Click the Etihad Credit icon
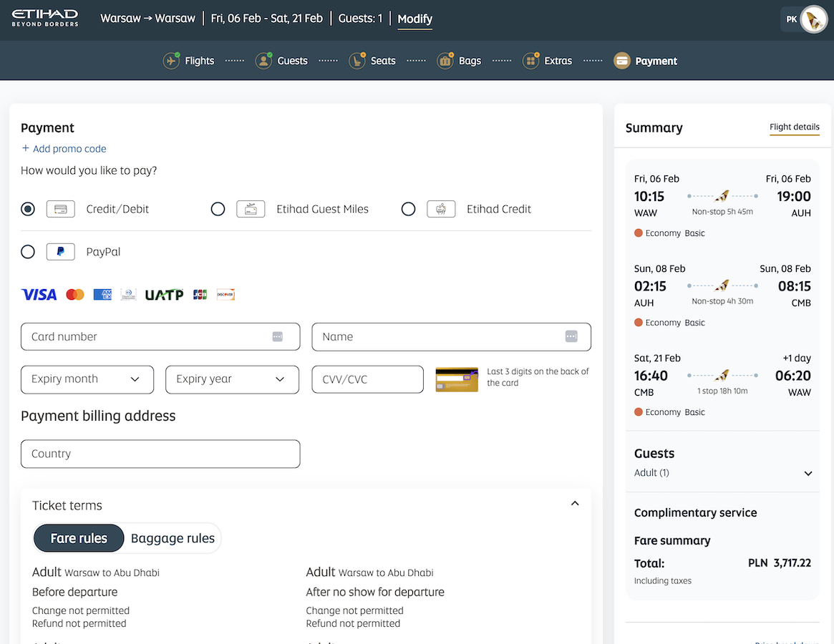 pyautogui.click(x=441, y=209)
